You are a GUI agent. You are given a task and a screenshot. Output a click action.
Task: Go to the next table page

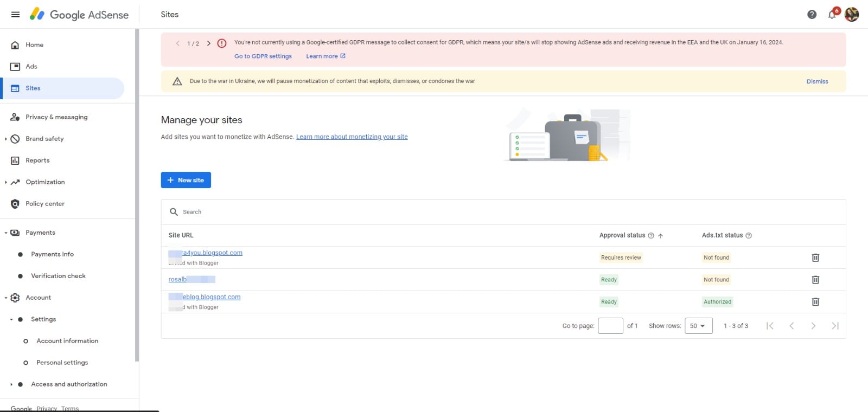[x=813, y=326]
